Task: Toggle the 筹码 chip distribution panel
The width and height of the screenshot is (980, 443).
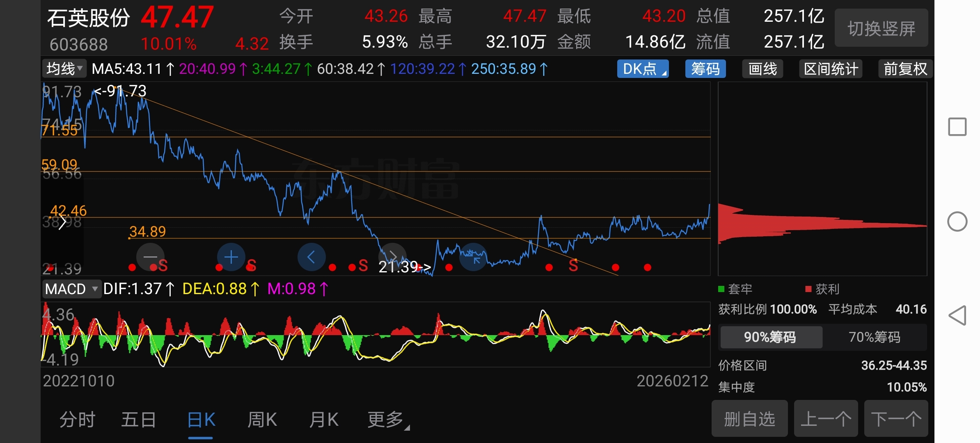Action: 705,69
